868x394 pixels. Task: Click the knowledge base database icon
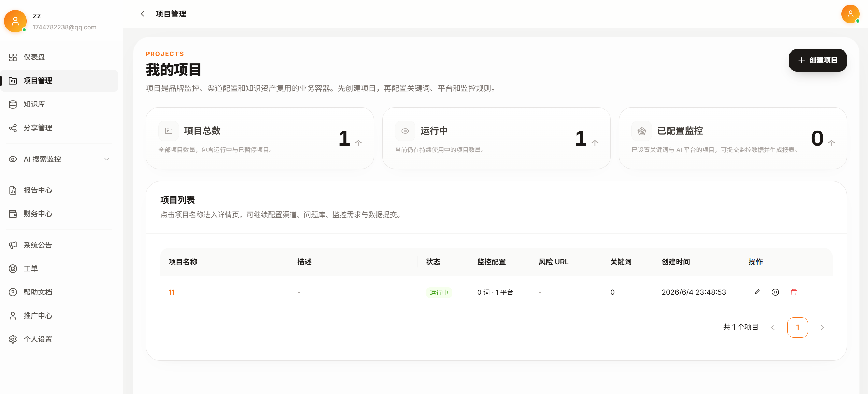(x=13, y=104)
